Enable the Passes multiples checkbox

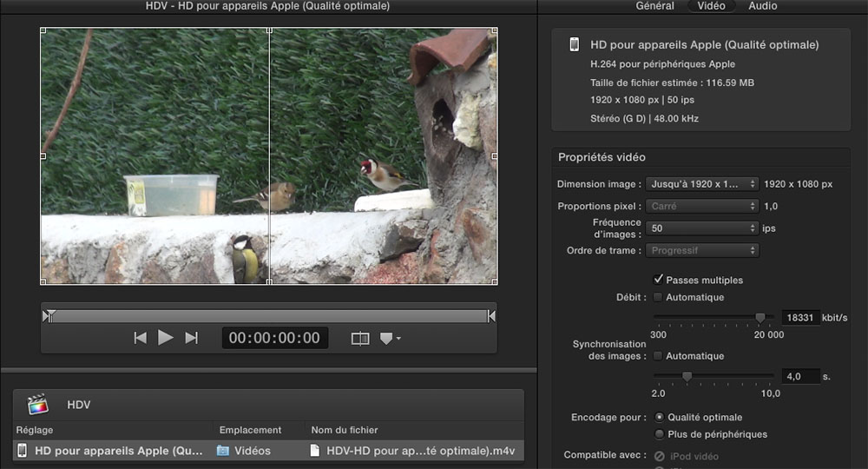point(658,280)
